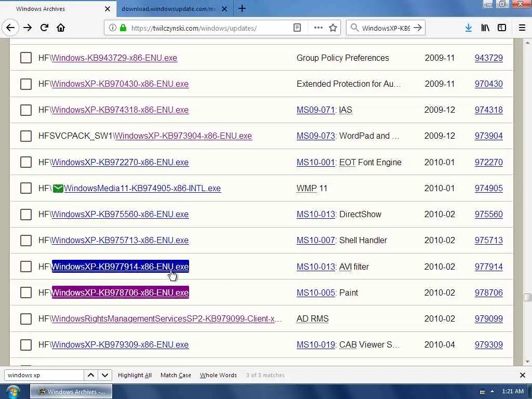Reload the current page
This screenshot has width=532, height=399.
(44, 28)
